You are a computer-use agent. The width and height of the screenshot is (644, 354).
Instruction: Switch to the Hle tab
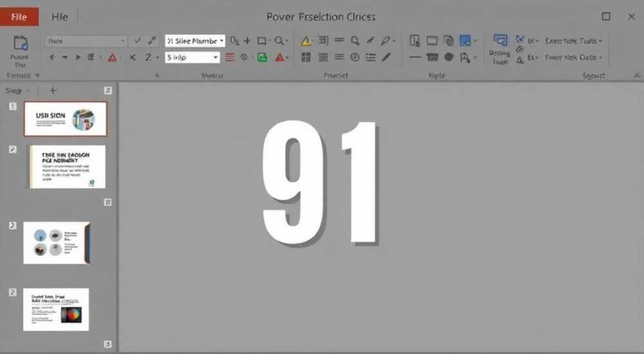coord(59,17)
